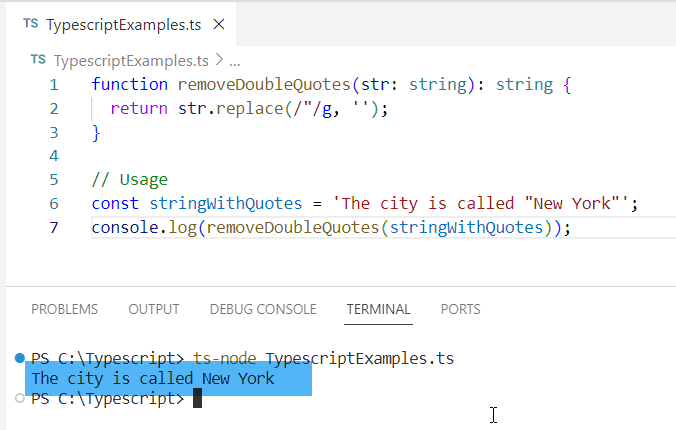Select the TERMINAL panel tab
The height and width of the screenshot is (430, 676).
pyautogui.click(x=379, y=309)
